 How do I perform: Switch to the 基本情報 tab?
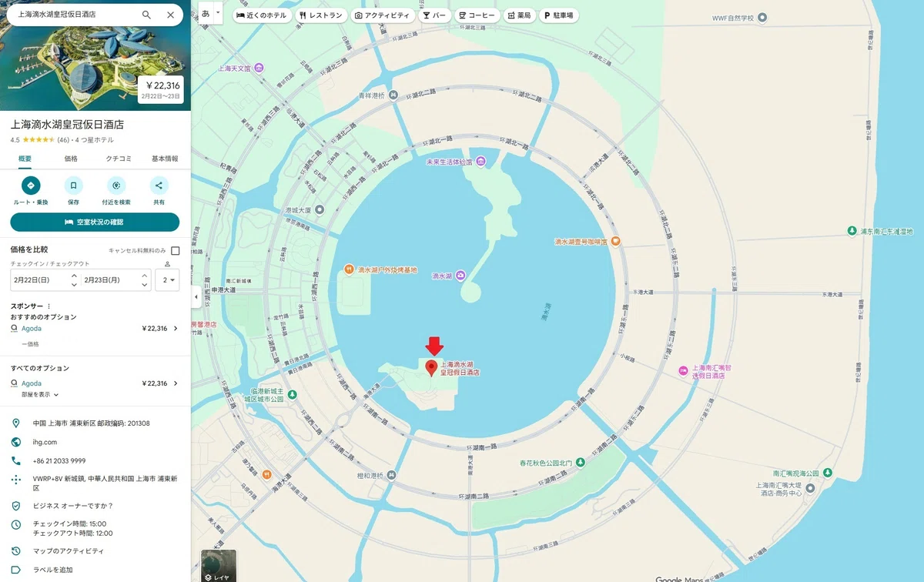pos(165,159)
